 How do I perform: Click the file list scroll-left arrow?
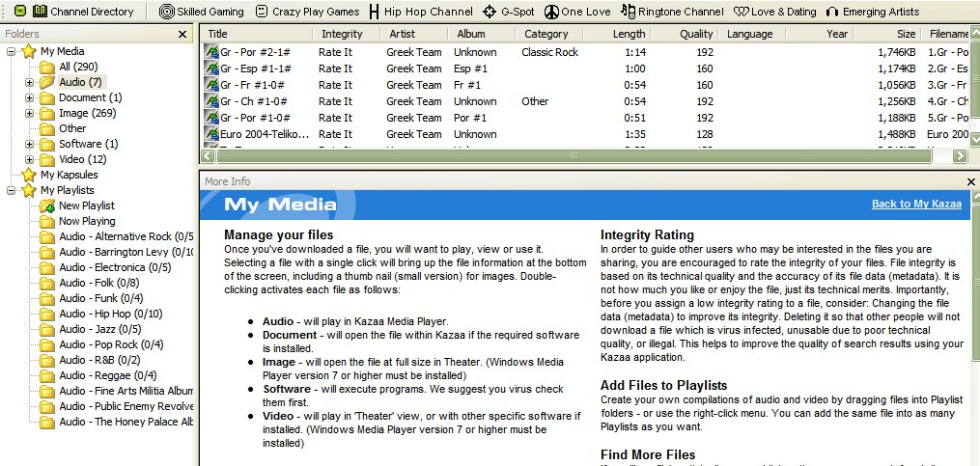pos(209,155)
